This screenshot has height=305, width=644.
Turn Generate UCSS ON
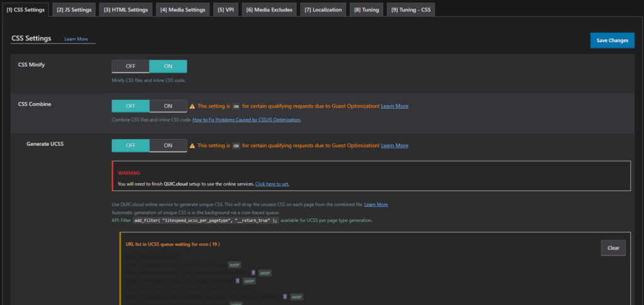[x=168, y=145]
